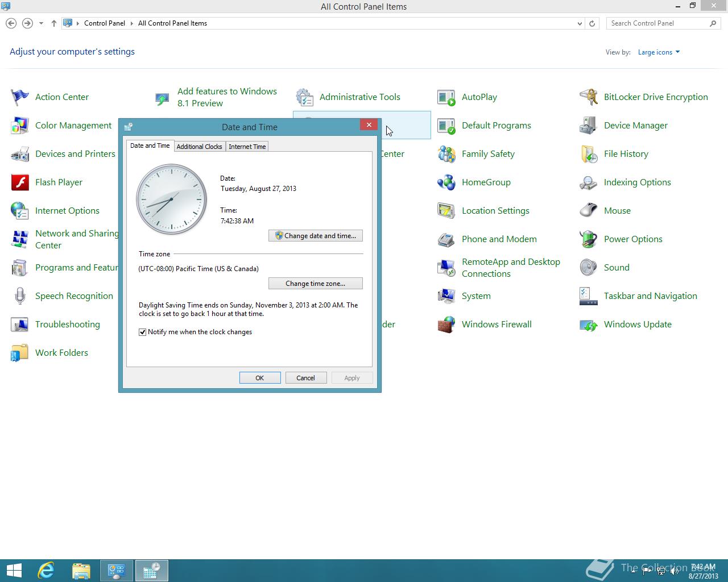Click Change date and time button
The height and width of the screenshot is (582, 728).
tap(316, 236)
